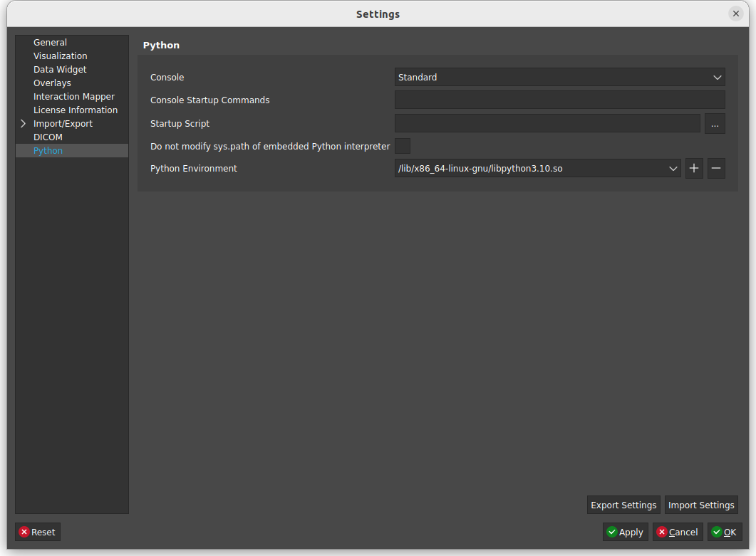Viewport: 756px width, 556px height.
Task: Click the red cross icon on the Cancel button
Action: click(x=662, y=532)
